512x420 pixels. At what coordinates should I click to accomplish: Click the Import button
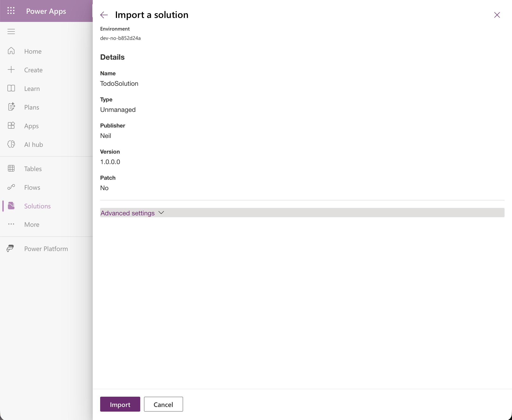tap(120, 404)
